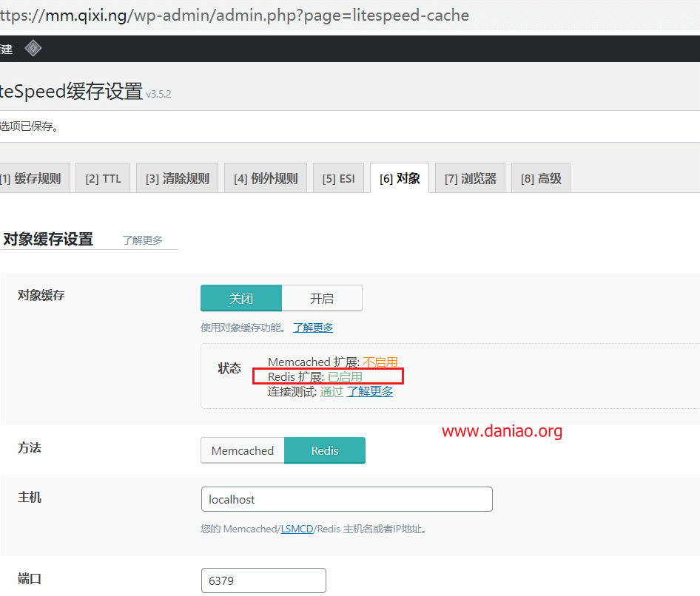Open 了解更多 link next to 连接测试

click(x=370, y=392)
